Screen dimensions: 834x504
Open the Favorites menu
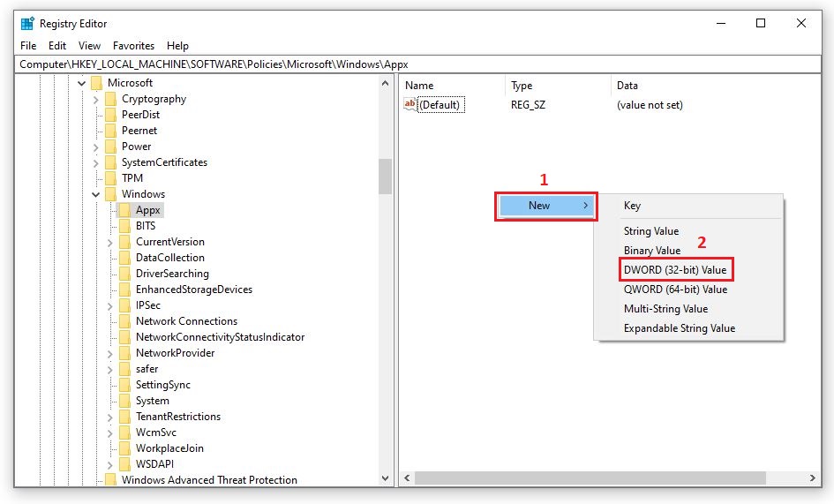click(x=133, y=46)
